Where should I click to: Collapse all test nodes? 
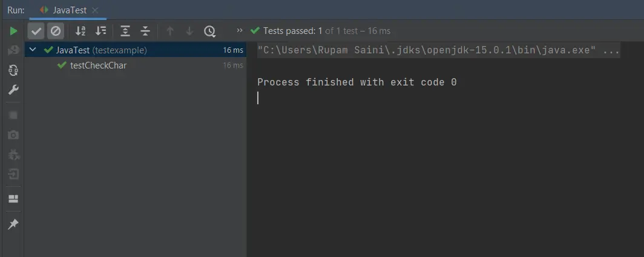(145, 31)
